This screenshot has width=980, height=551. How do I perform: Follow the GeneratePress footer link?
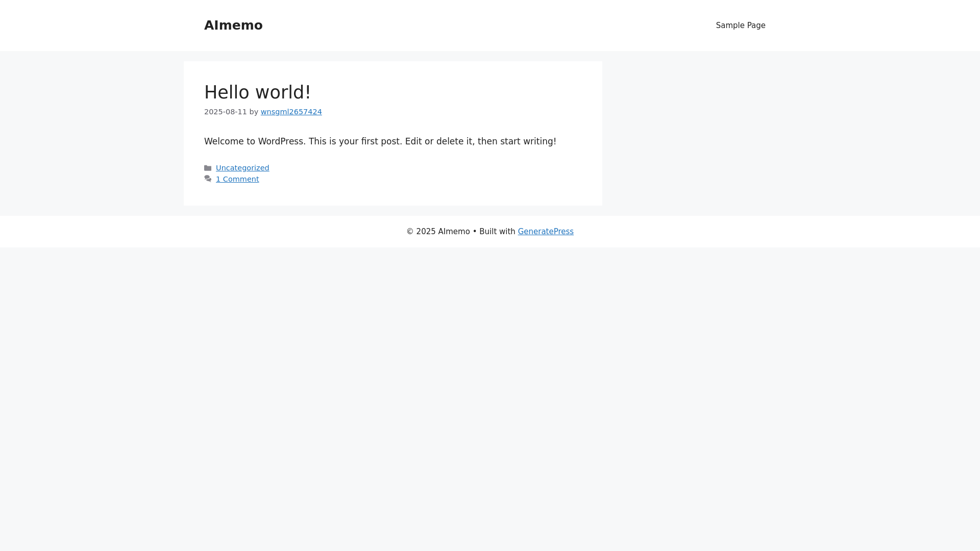pos(546,232)
